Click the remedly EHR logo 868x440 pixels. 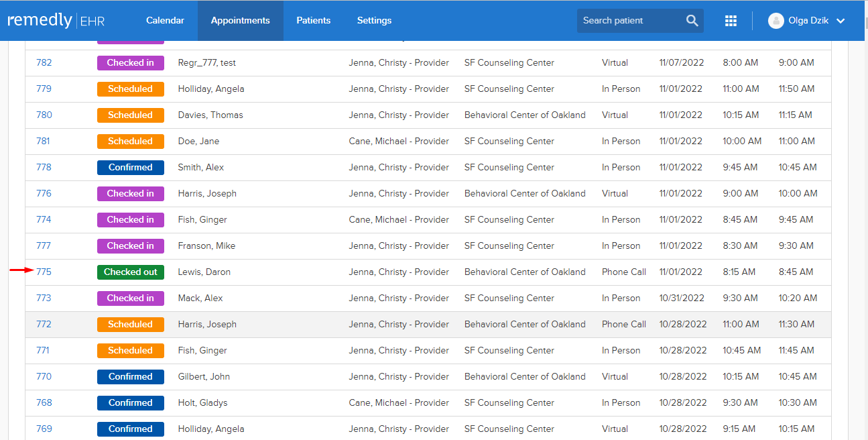[x=56, y=21]
